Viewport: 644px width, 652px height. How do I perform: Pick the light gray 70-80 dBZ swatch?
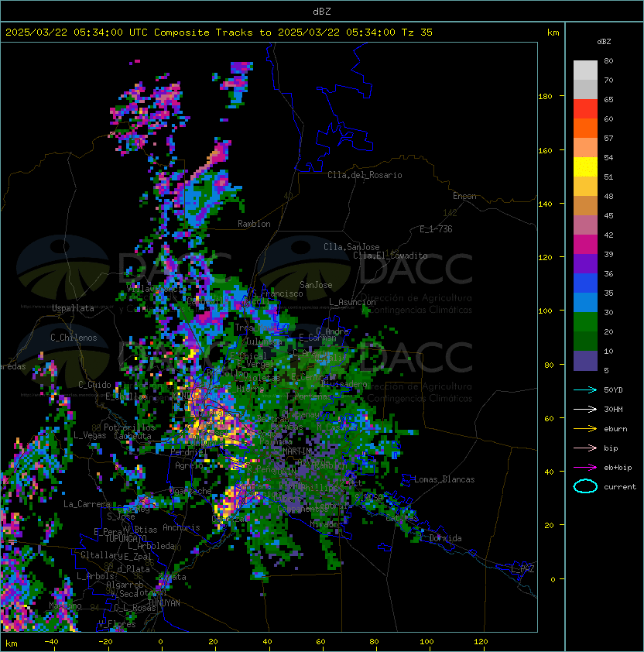585,70
